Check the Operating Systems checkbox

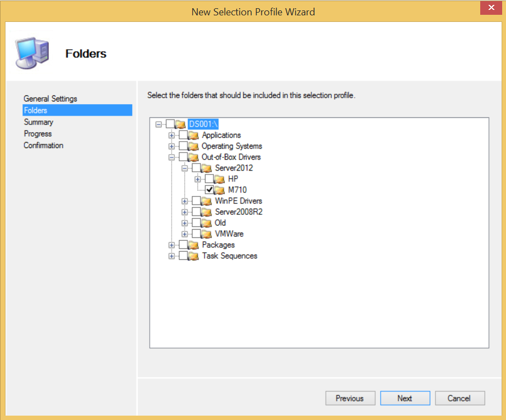[x=183, y=146]
